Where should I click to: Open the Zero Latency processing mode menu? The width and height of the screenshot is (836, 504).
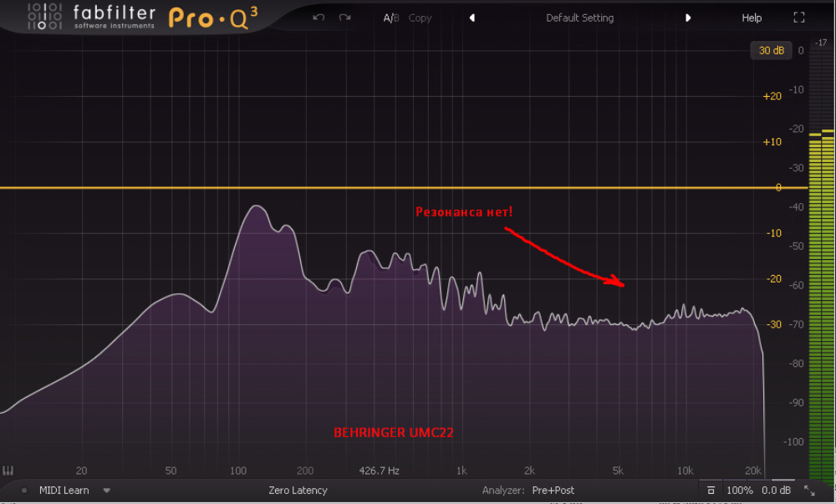pos(298,490)
